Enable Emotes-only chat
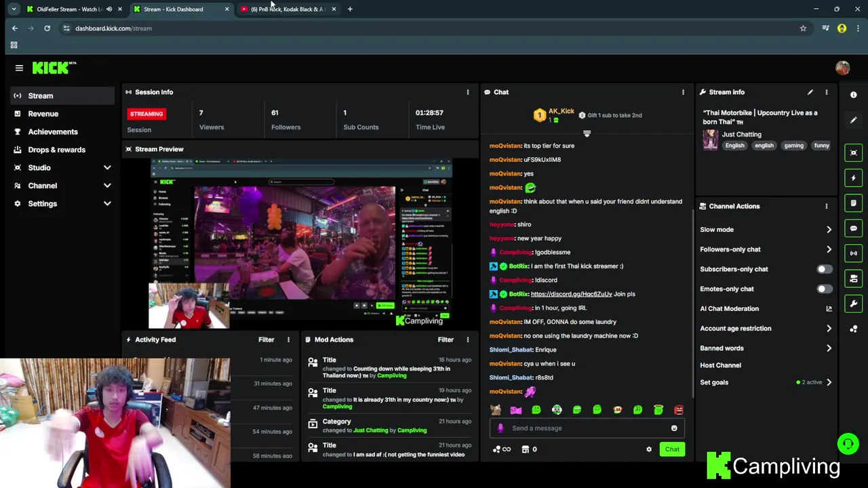This screenshot has height=488, width=868. click(x=824, y=289)
